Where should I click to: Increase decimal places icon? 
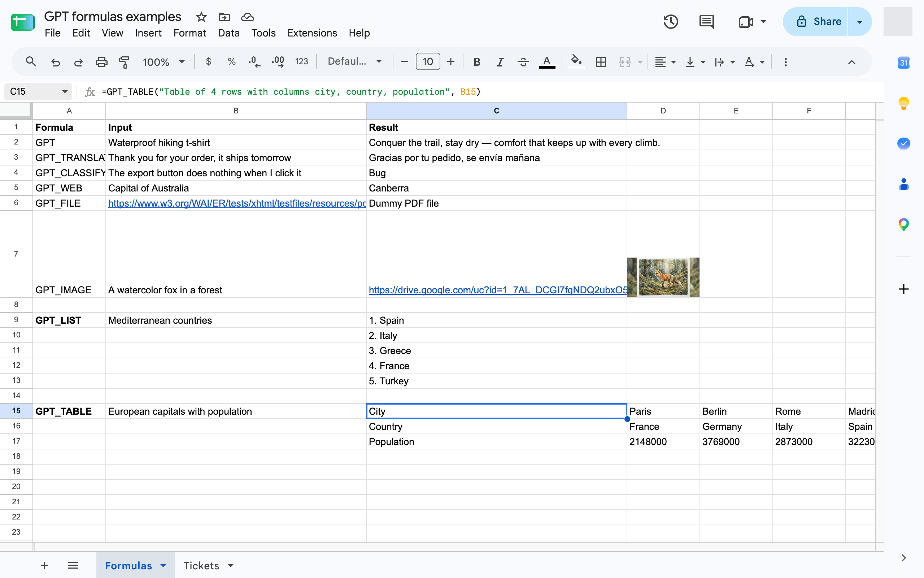coord(278,61)
